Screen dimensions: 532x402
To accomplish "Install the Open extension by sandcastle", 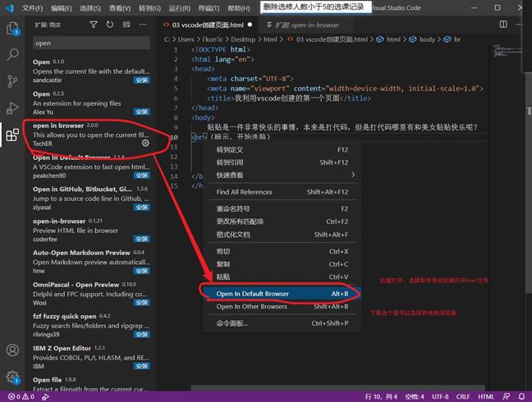I will coord(142,80).
